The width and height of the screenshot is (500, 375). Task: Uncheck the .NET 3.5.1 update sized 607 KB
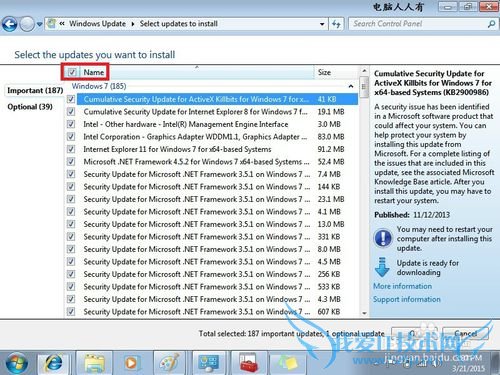pyautogui.click(x=71, y=312)
